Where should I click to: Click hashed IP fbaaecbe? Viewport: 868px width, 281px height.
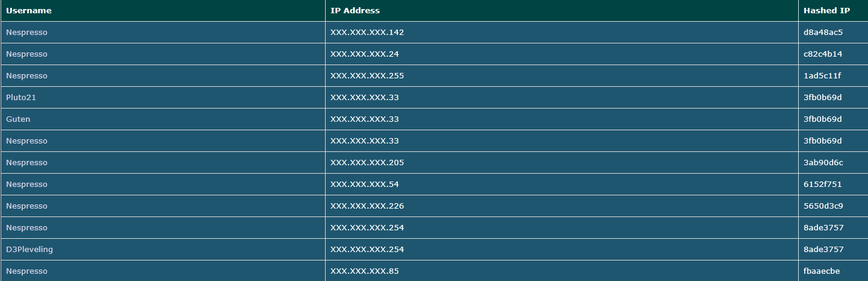click(822, 271)
